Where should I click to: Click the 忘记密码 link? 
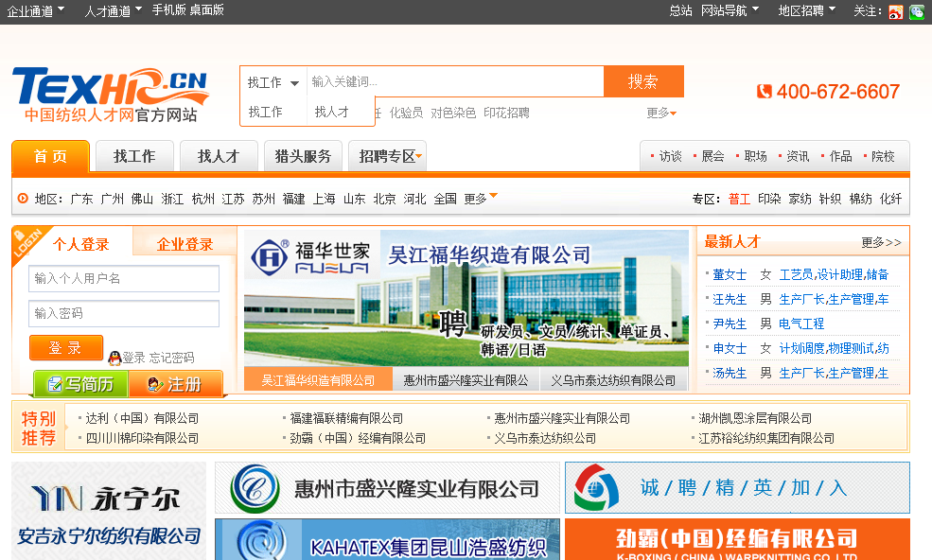[x=171, y=358]
